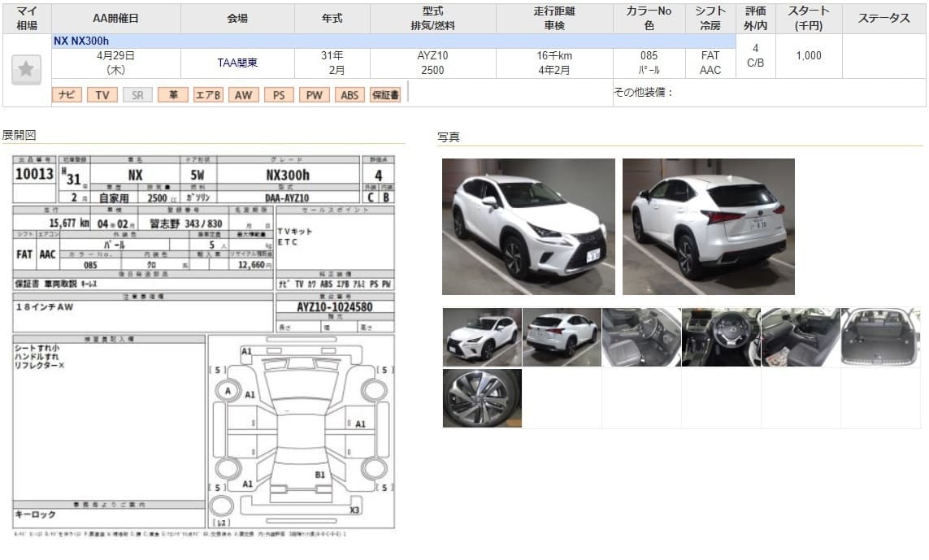Click the PS power steering badge

pos(279,95)
